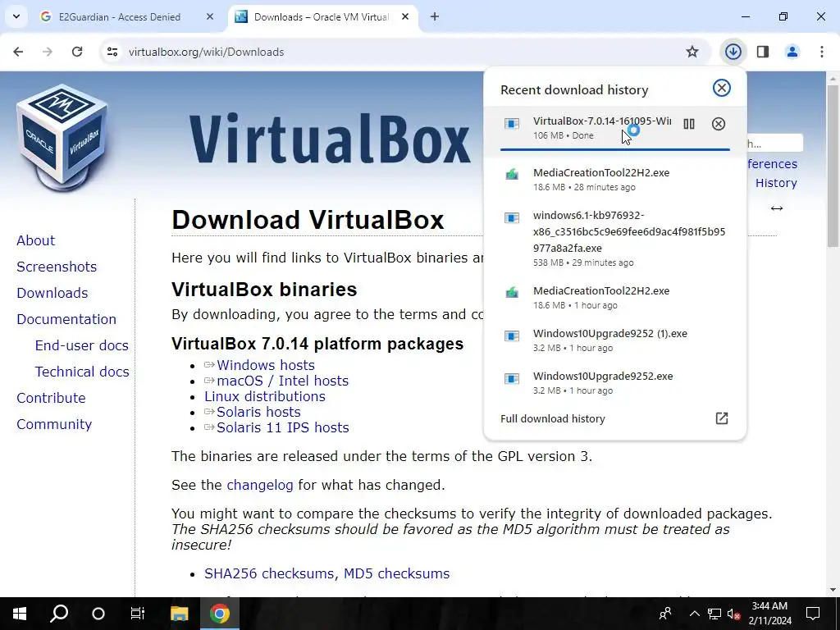Close the Recent download history popup

[x=722, y=89]
